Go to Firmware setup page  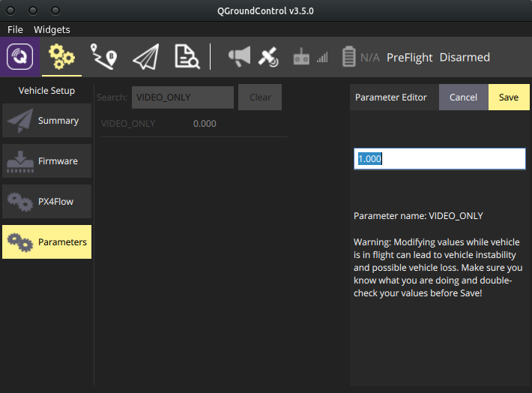coord(46,161)
